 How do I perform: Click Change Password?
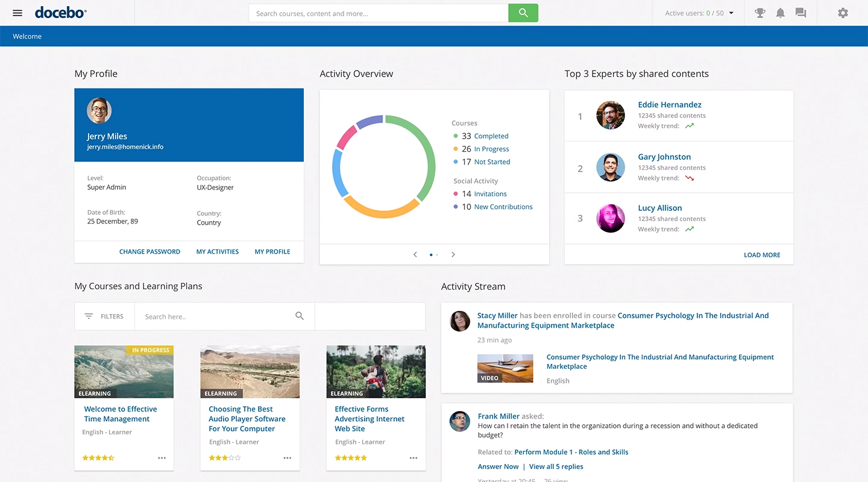pyautogui.click(x=149, y=252)
